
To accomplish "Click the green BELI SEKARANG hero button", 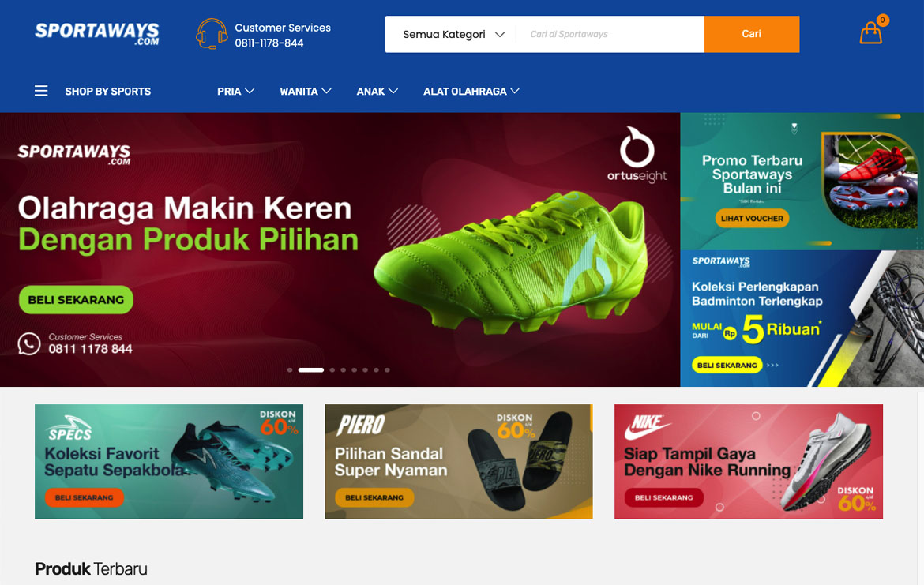I will [x=76, y=300].
